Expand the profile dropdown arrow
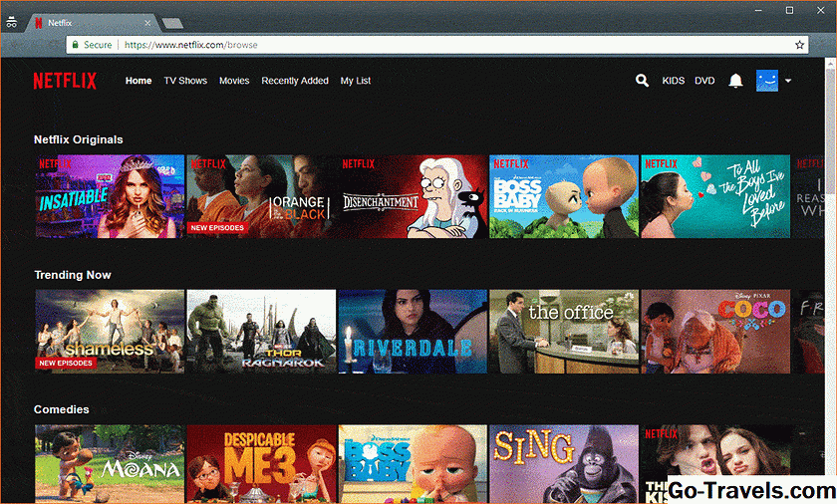This screenshot has width=837, height=504. (788, 81)
